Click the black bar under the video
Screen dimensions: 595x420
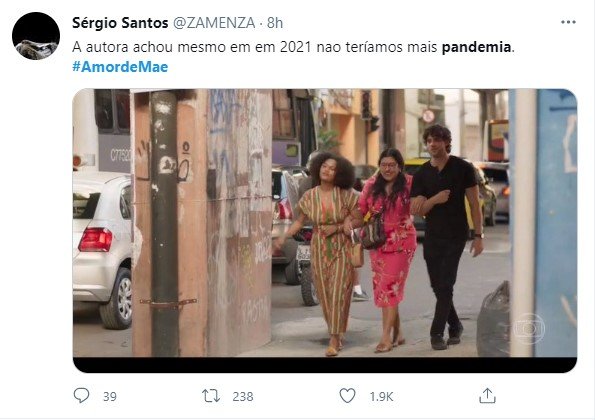[x=325, y=365]
